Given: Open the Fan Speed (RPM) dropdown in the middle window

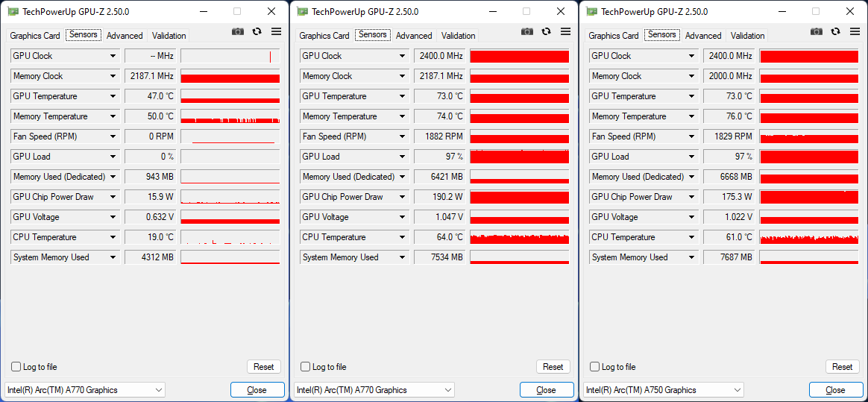Looking at the screenshot, I should [403, 136].
